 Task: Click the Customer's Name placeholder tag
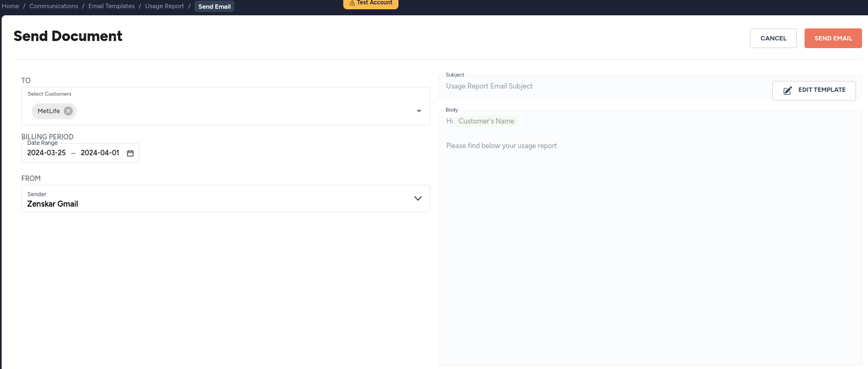486,121
